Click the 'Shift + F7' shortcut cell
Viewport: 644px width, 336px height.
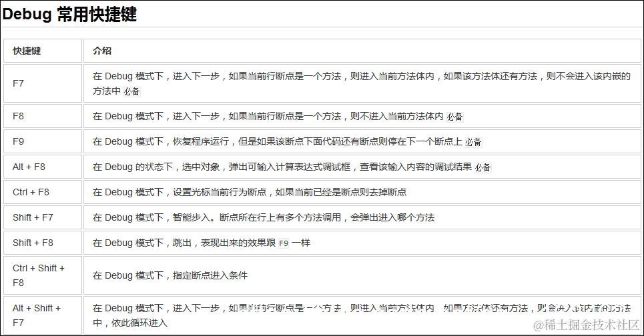point(43,217)
